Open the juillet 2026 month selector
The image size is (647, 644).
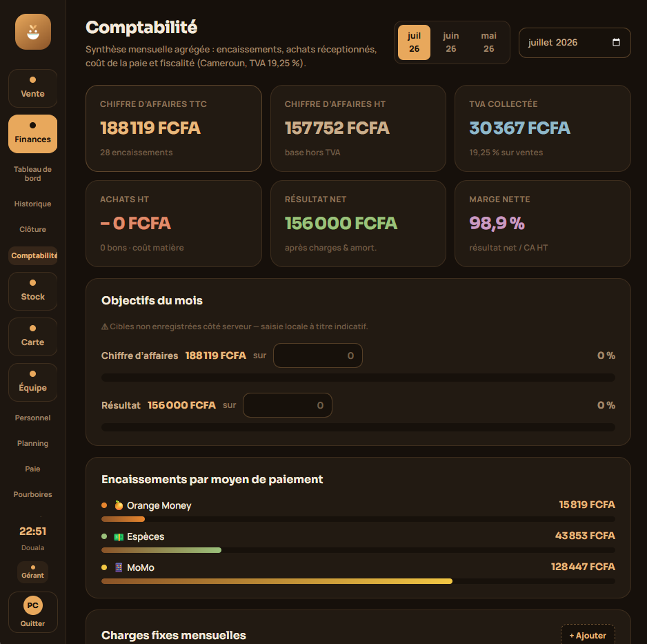click(x=575, y=43)
